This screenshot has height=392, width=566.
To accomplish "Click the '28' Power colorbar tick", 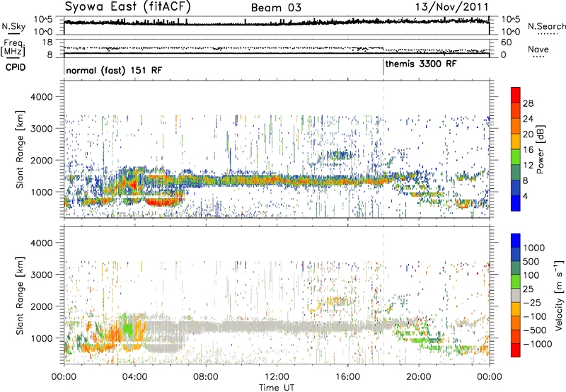I will click(528, 103).
